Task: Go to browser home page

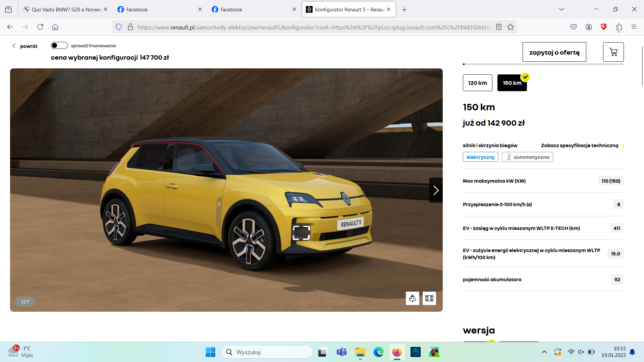Action: 55,27
